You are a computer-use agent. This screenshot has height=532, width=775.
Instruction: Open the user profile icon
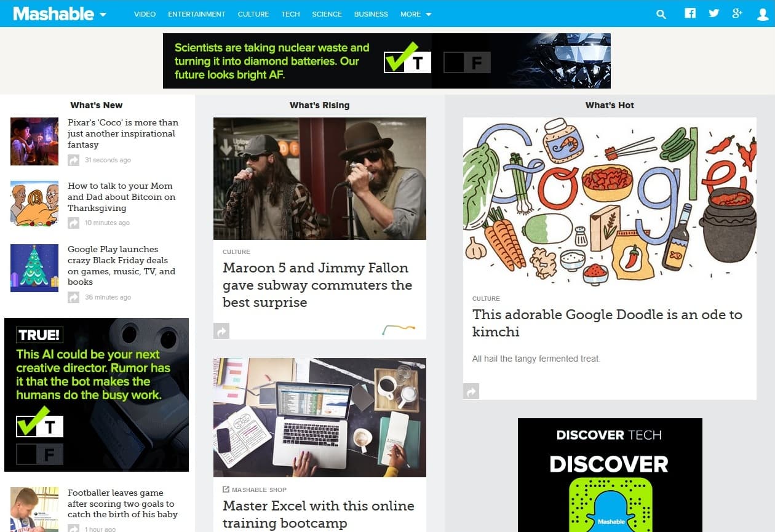click(763, 14)
